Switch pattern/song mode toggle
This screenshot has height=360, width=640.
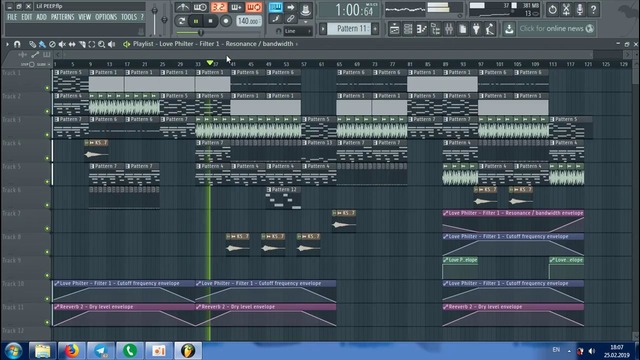pyautogui.click(x=182, y=21)
